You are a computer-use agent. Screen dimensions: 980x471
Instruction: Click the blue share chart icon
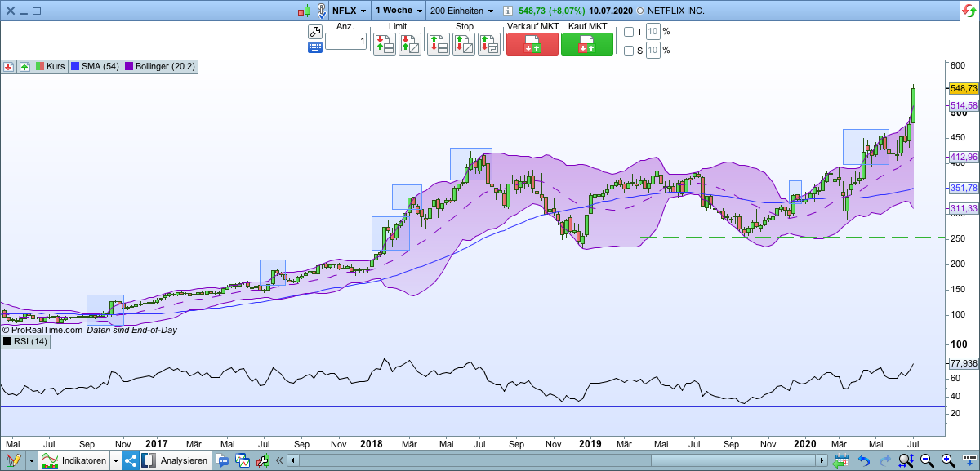coord(131,460)
